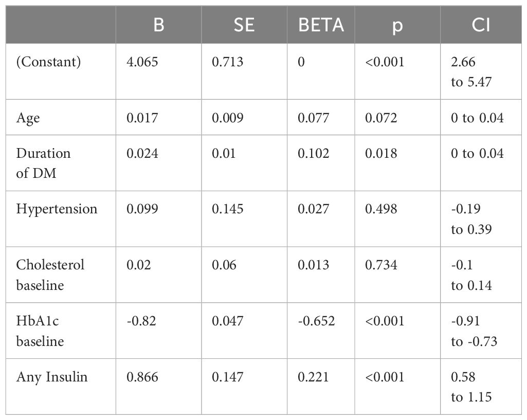
Task: Select the Any Insulin B value 0.866
Action: coord(142,377)
